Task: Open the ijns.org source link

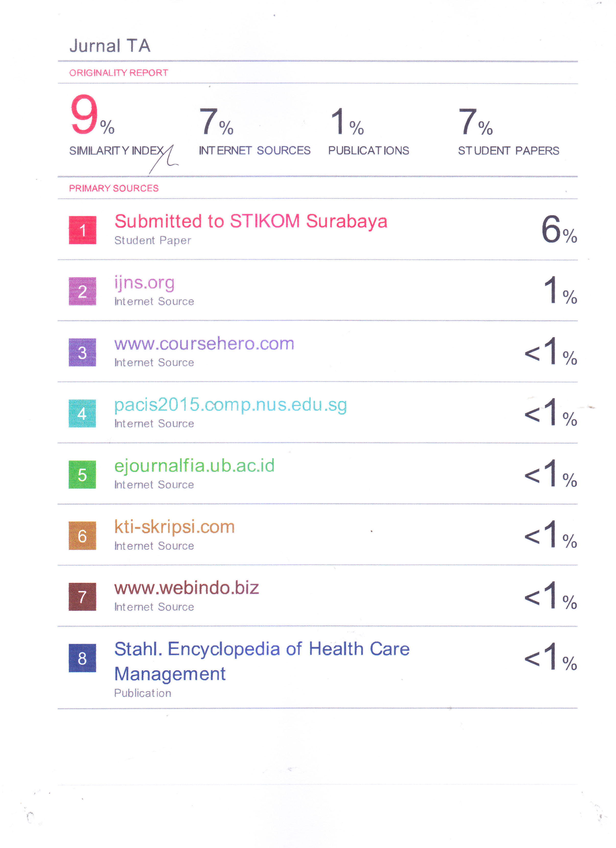Action: pos(144,283)
